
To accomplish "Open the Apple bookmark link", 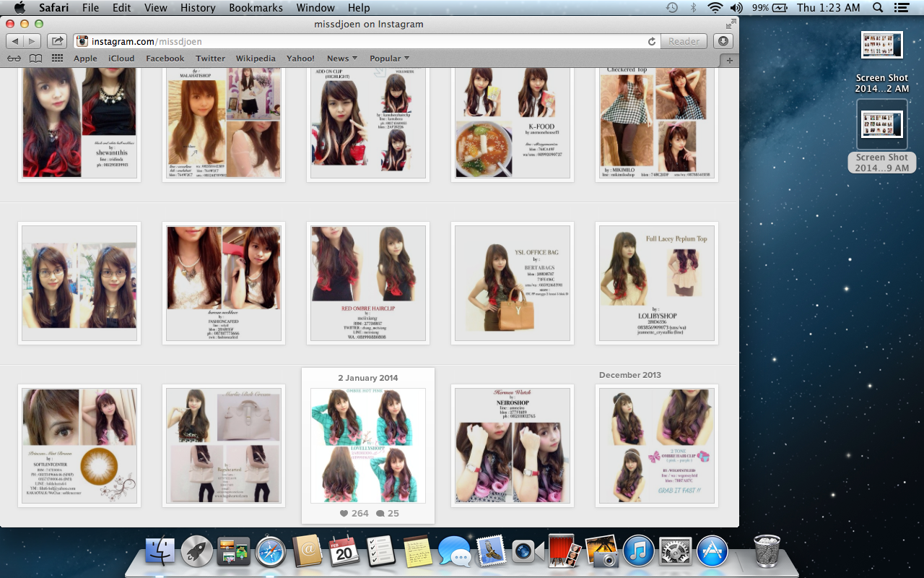I will pos(85,59).
